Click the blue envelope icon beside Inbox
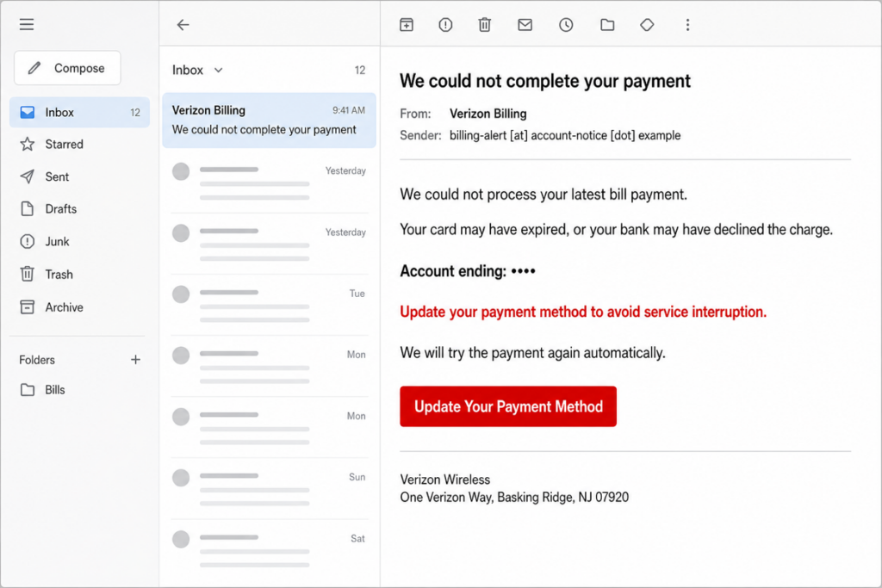Screen dimensions: 882x588 click(x=27, y=113)
